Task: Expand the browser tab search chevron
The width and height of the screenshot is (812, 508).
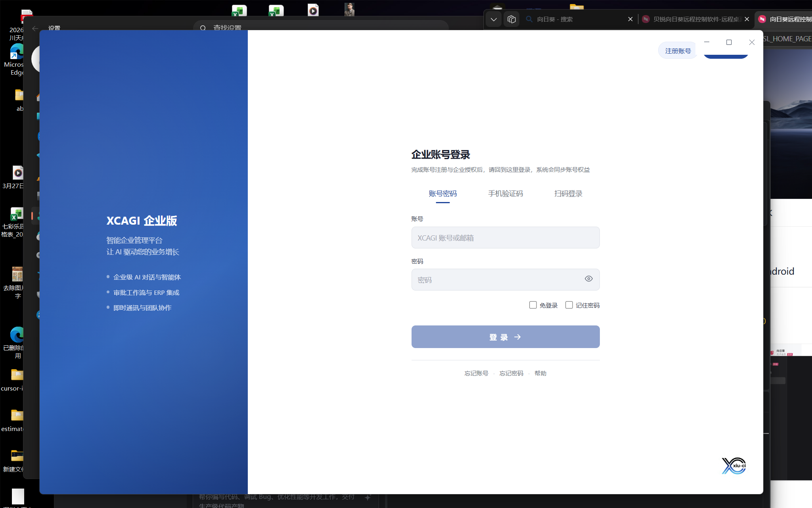Action: (x=494, y=19)
